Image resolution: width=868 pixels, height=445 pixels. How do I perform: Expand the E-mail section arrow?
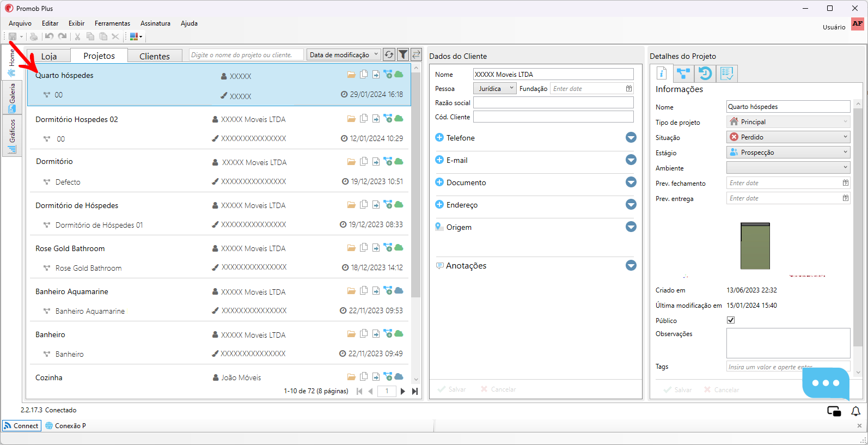click(631, 160)
